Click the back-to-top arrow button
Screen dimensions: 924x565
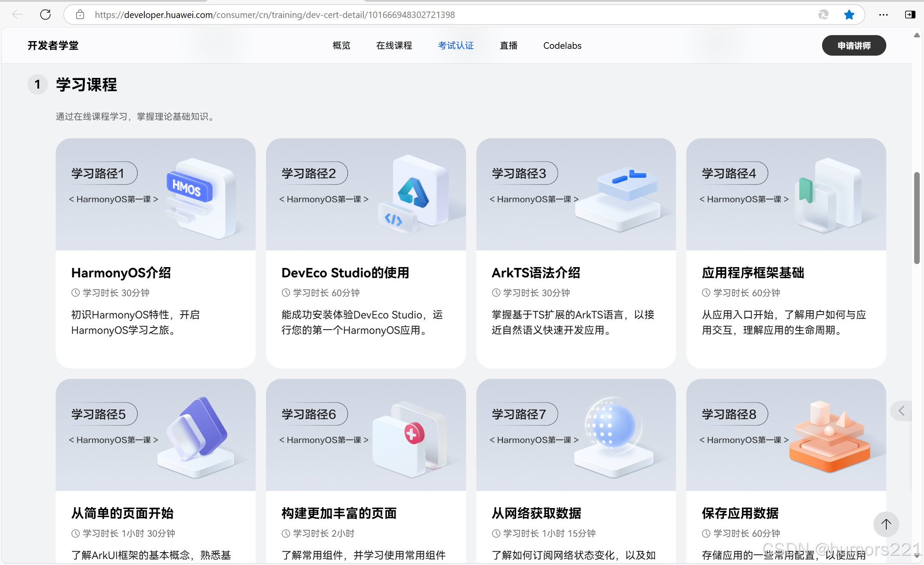click(x=886, y=524)
